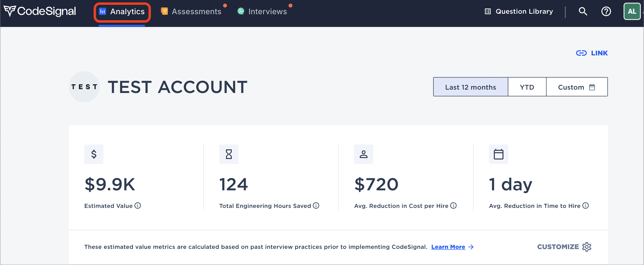Click info icon for Reduction in Time to Hire

pyautogui.click(x=585, y=206)
